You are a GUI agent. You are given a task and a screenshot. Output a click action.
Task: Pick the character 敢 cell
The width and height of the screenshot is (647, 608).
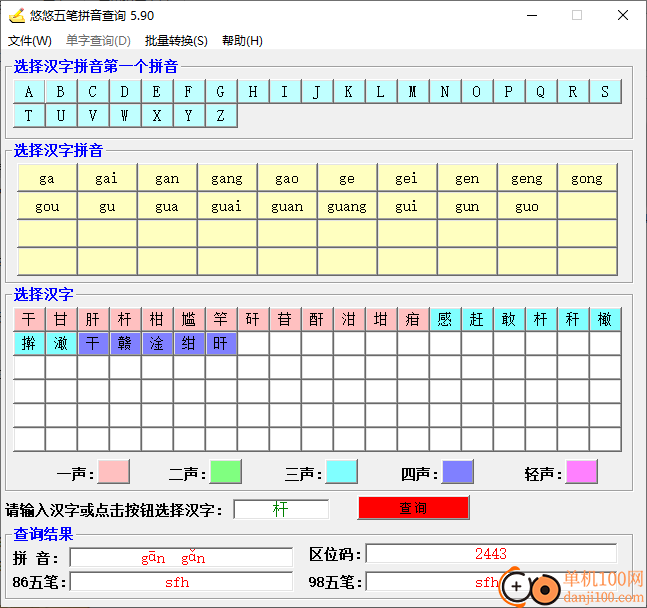coord(509,319)
